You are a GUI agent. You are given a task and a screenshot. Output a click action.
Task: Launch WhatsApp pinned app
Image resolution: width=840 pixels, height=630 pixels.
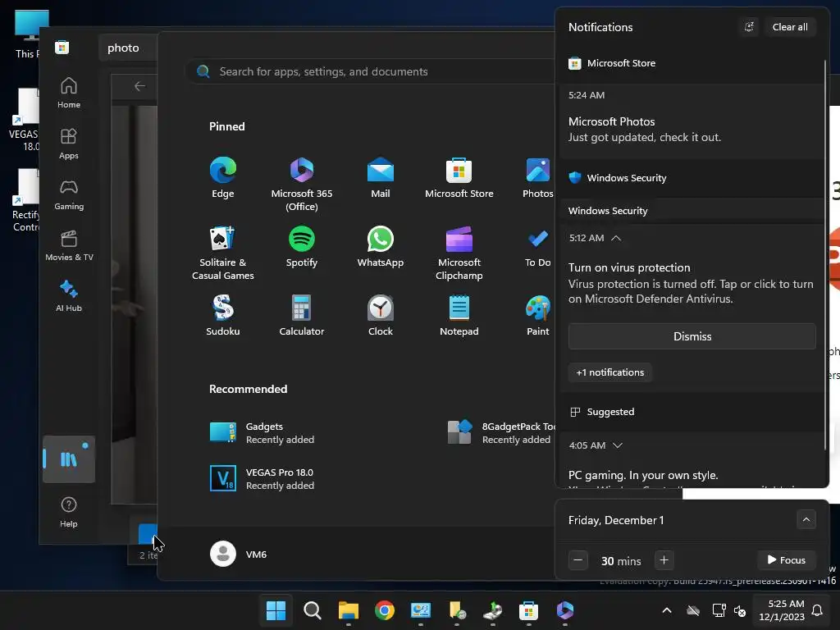381,246
